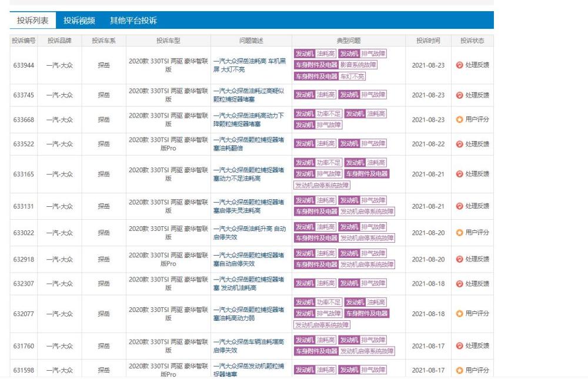Click the 一汽-大众 brand cell in row 633131
This screenshot has height=379, width=588.
click(59, 206)
